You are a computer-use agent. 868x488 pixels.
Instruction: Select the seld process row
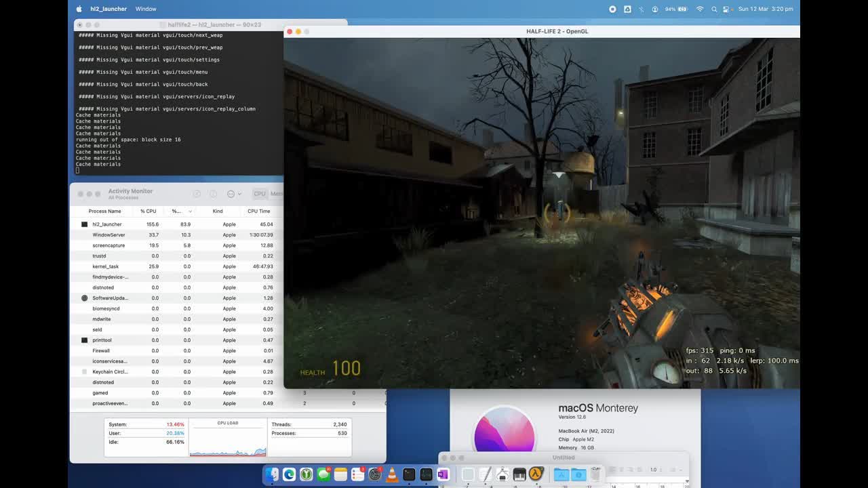click(x=176, y=329)
